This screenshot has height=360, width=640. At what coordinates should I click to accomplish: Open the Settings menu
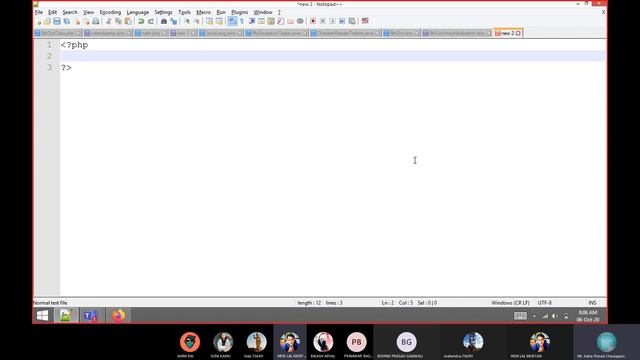pos(163,12)
